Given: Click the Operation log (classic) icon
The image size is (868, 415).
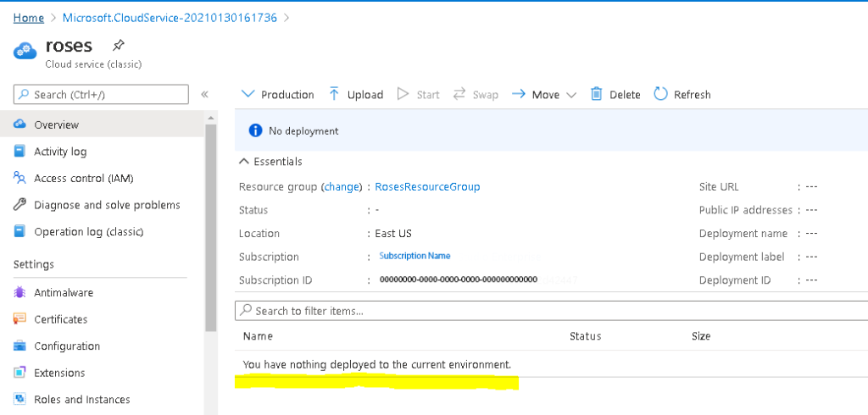Looking at the screenshot, I should click(x=20, y=231).
